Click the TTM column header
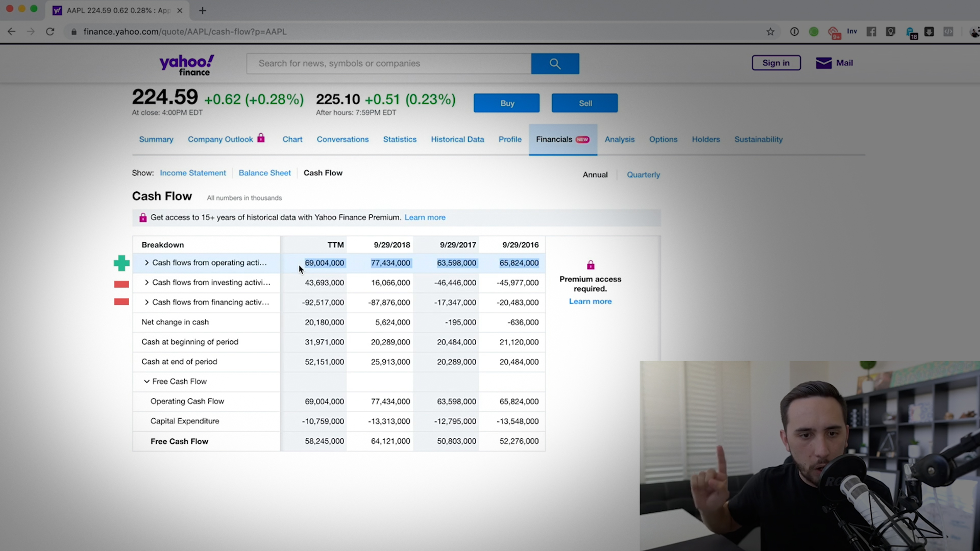980x551 pixels. pyautogui.click(x=335, y=245)
